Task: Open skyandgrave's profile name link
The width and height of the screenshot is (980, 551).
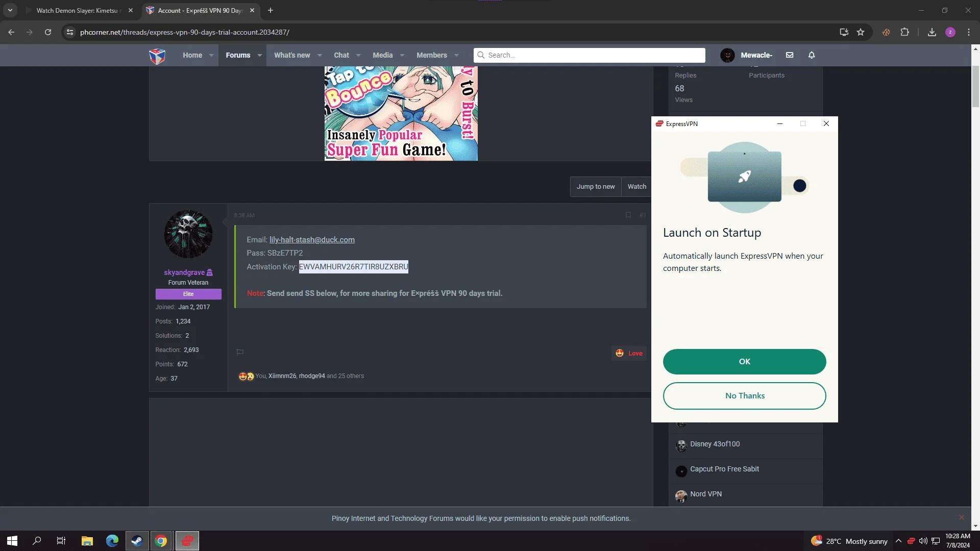Action: tap(184, 272)
